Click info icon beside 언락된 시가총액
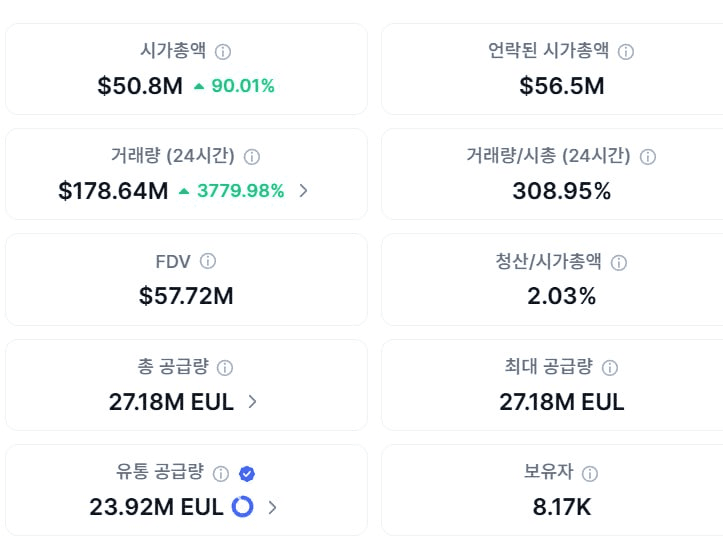The image size is (723, 538). point(626,52)
